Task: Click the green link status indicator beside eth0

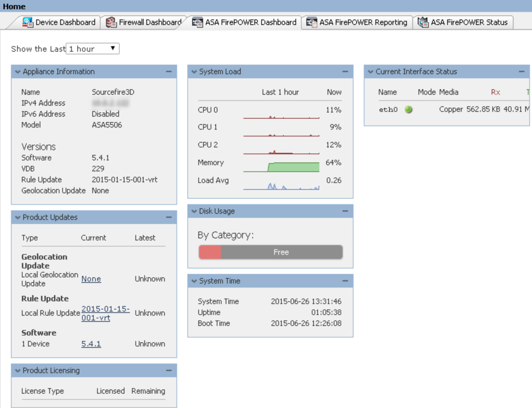Action: [409, 109]
